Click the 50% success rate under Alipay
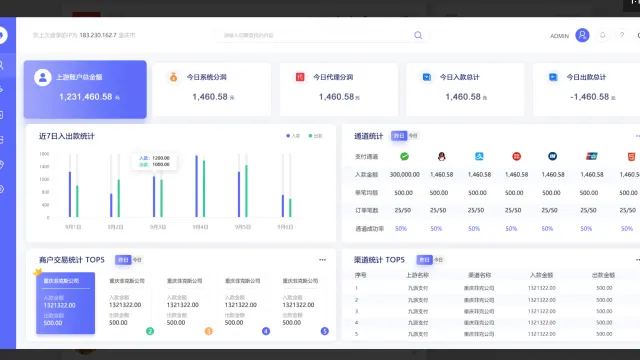This screenshot has height=360, width=640. coord(474,229)
